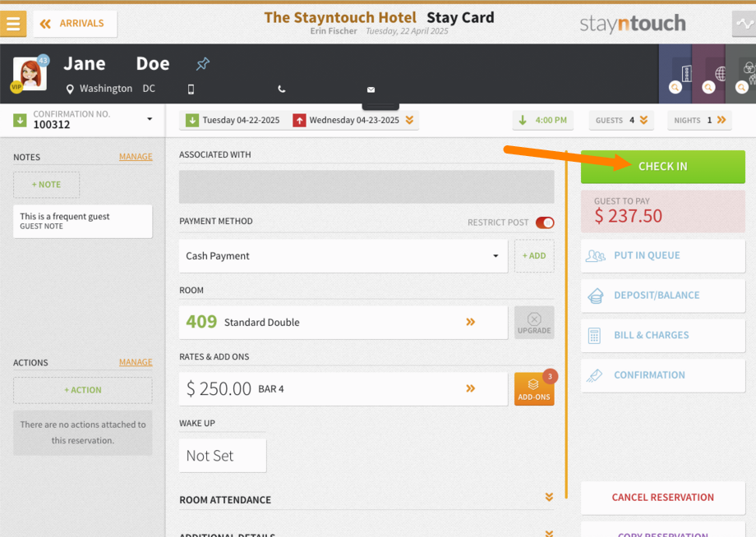Image resolution: width=756 pixels, height=537 pixels.
Task: Click the mobile phone icon
Action: 191,89
